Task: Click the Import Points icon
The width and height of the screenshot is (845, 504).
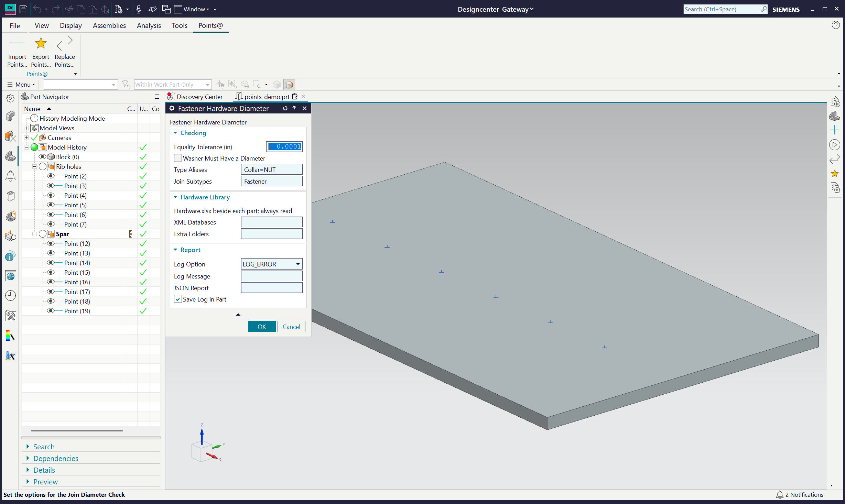Action: click(x=17, y=43)
